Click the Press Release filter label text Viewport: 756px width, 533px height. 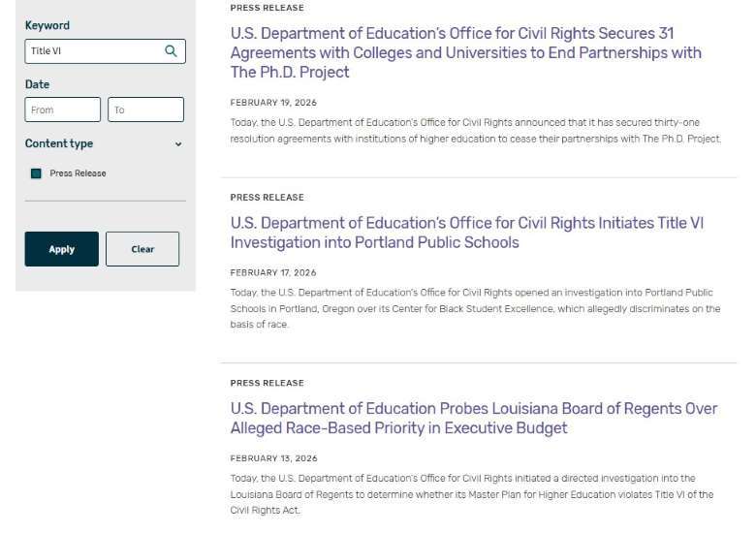79,173
